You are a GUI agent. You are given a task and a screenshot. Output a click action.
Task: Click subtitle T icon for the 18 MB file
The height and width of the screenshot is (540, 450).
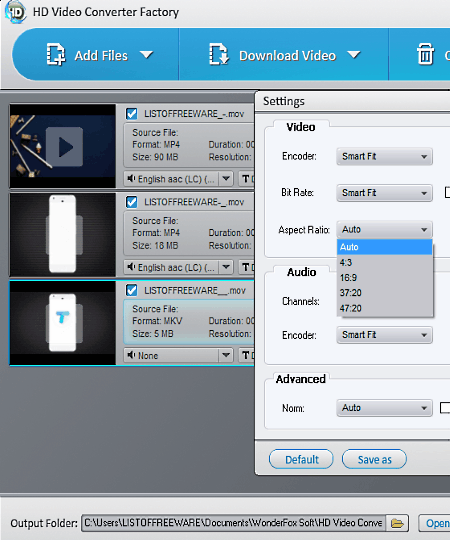pyautogui.click(x=246, y=267)
